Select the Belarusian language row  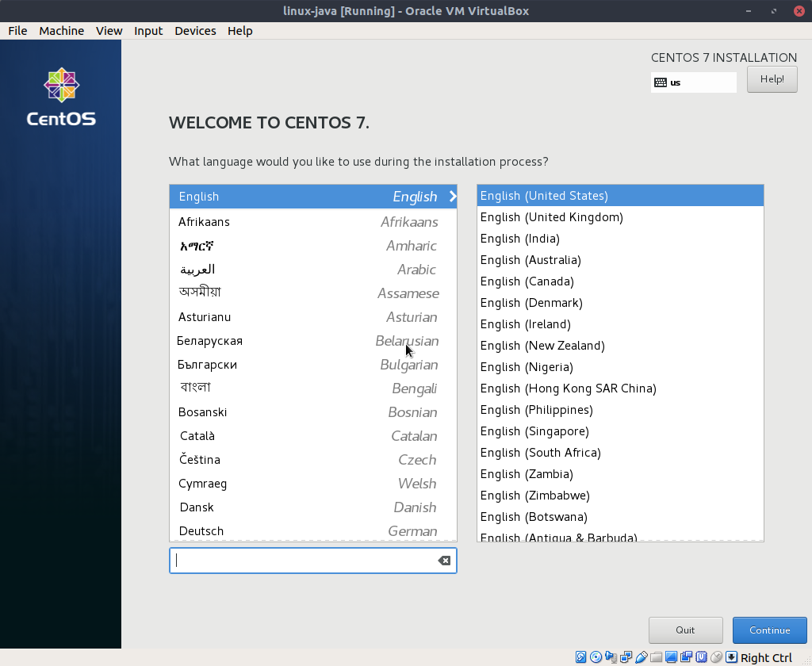tap(312, 341)
